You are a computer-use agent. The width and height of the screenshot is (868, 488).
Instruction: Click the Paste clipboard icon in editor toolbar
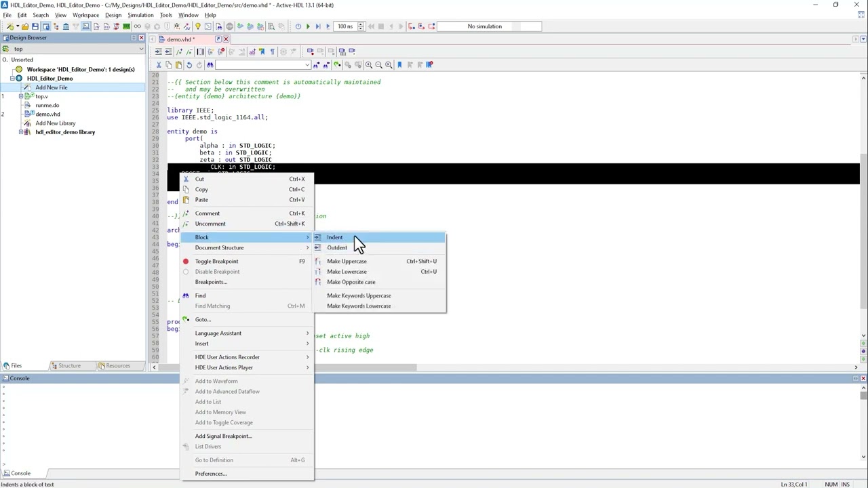point(178,65)
